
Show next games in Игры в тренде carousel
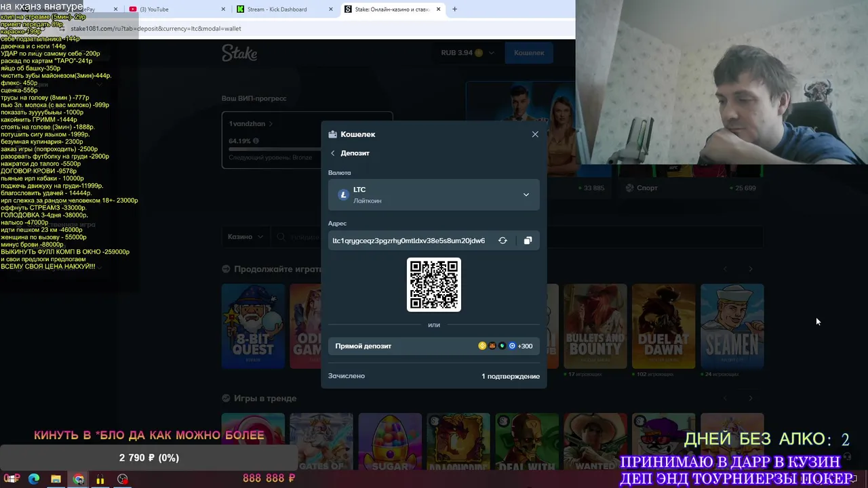tap(750, 399)
